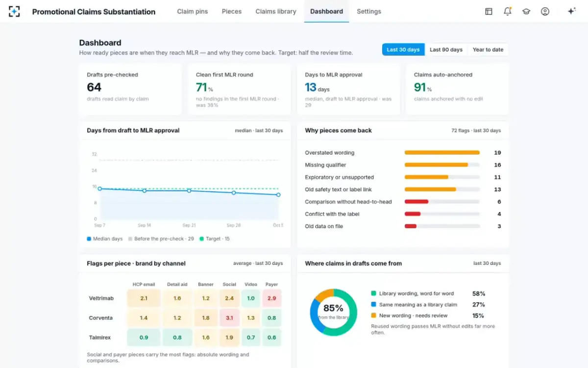Screen dimensions: 588x368
Task: Click the Oct 5 chart data point
Action: point(278,195)
